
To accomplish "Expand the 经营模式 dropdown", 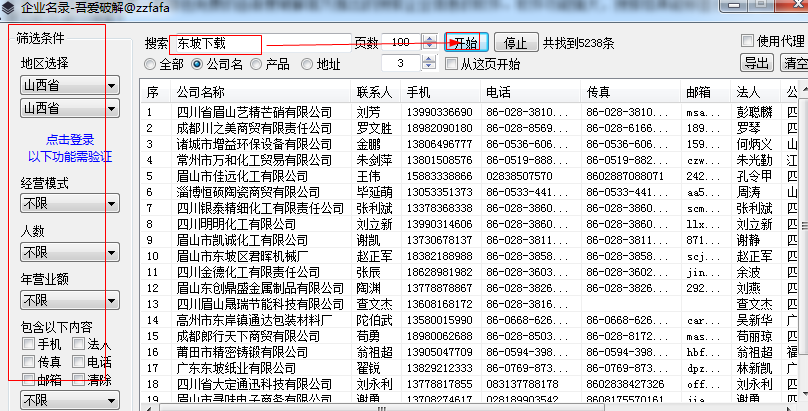I will coord(70,203).
